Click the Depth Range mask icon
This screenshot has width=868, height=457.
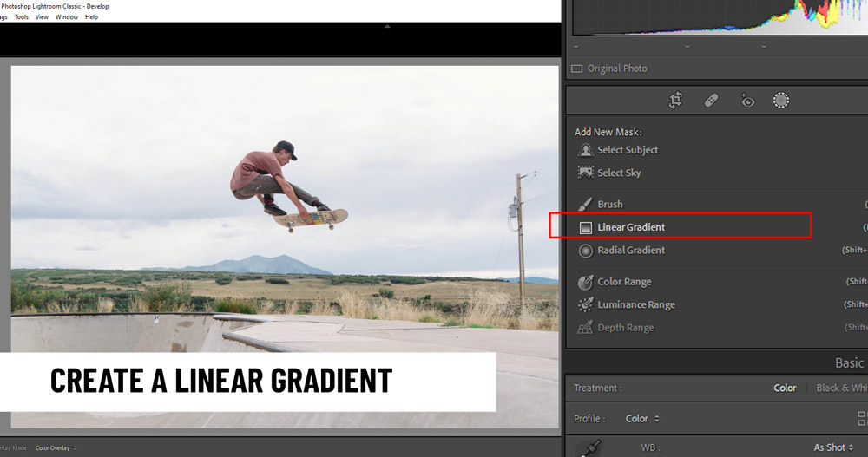(585, 328)
